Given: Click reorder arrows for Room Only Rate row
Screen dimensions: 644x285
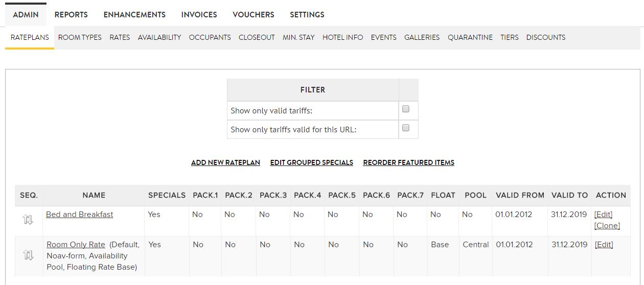Looking at the screenshot, I should (29, 255).
